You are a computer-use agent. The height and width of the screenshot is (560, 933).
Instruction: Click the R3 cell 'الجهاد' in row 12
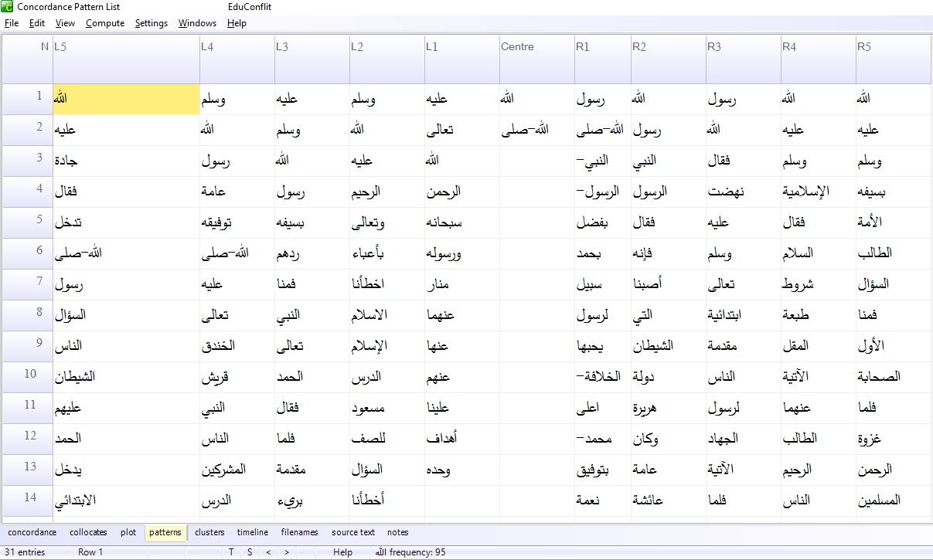744,439
